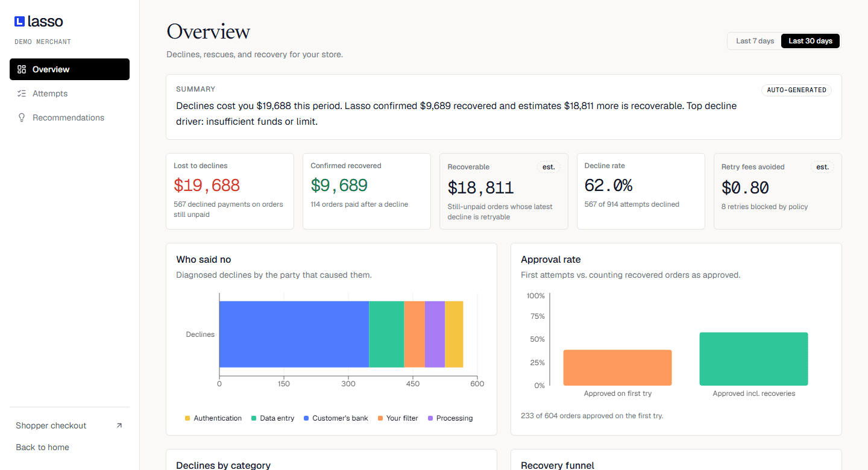Screen dimensions: 868x470
Task: Click the yellow Authentication bar segment
Action: pyautogui.click(x=454, y=334)
